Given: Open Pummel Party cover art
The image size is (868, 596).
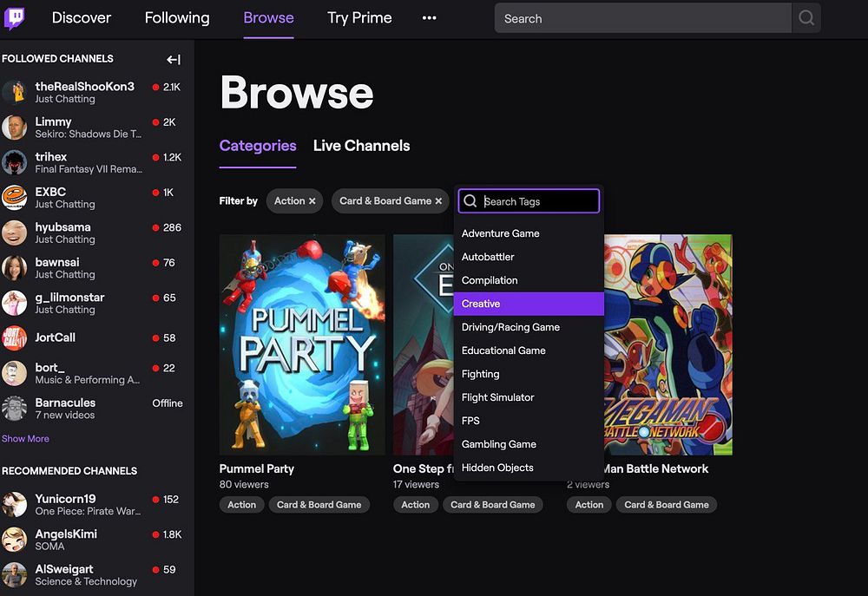Looking at the screenshot, I should (x=302, y=344).
